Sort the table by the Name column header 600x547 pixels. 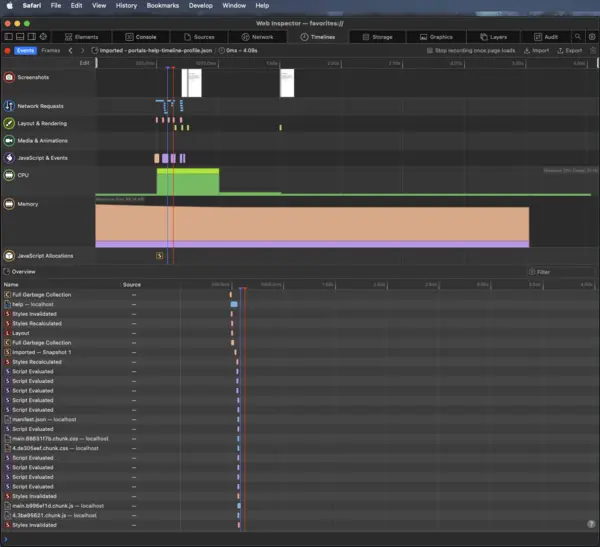(12, 285)
